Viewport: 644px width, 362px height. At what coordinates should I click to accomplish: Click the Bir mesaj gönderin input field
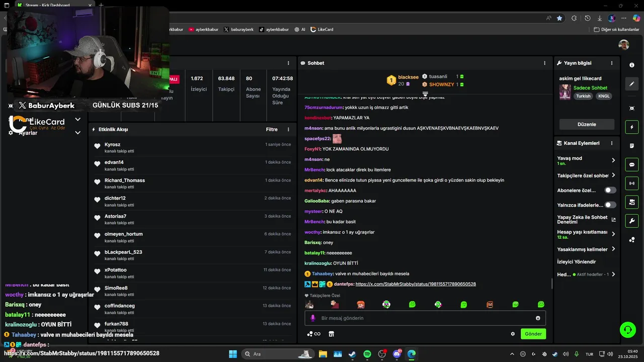(x=425, y=318)
